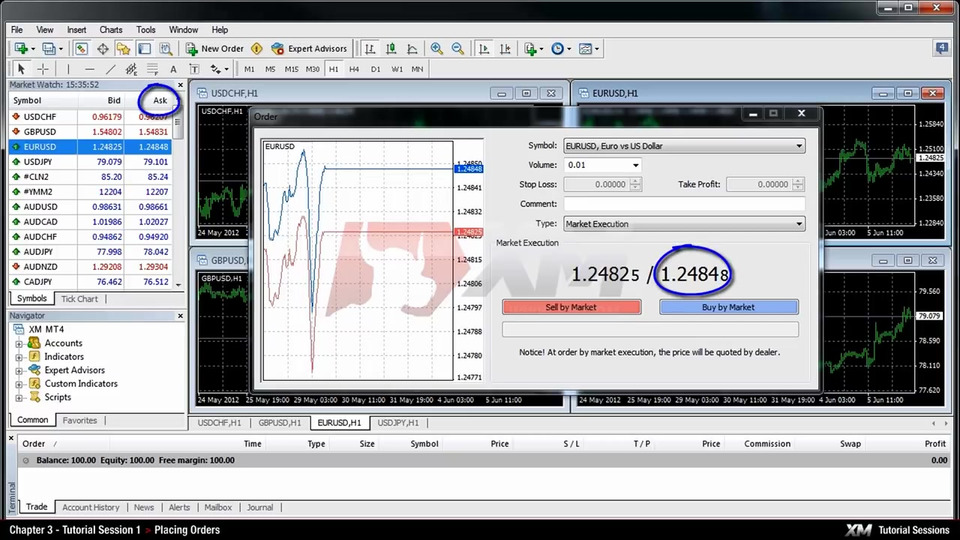Select the Crosshair tool
The width and height of the screenshot is (960, 540).
(43, 69)
